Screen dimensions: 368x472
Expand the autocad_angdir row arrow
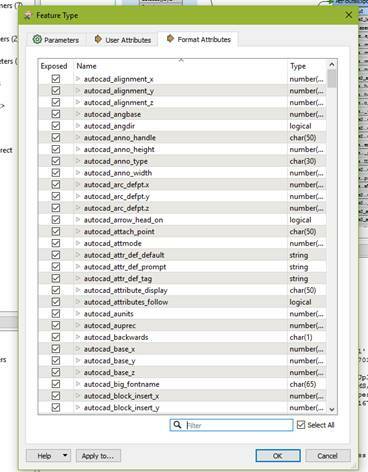(78, 126)
